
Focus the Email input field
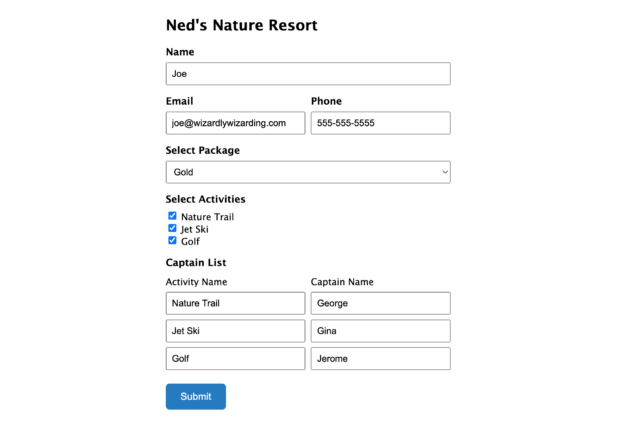(x=235, y=123)
